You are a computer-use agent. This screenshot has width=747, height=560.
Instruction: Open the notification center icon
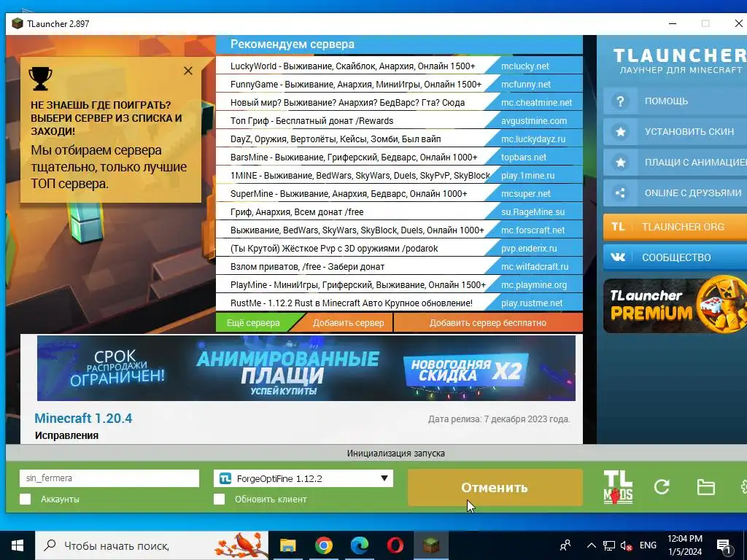click(724, 546)
